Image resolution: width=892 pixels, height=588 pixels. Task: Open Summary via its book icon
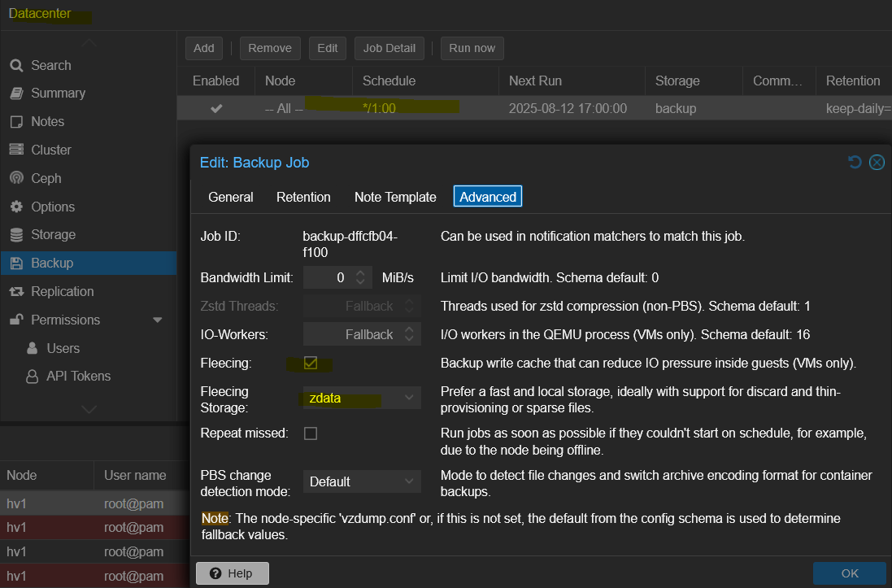[16, 94]
